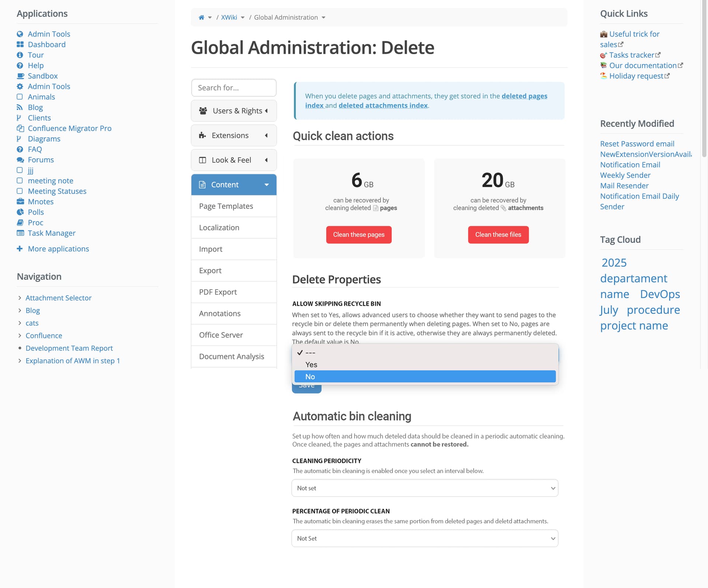Click the Diagrams branch icon
The width and height of the screenshot is (708, 588).
tap(19, 139)
